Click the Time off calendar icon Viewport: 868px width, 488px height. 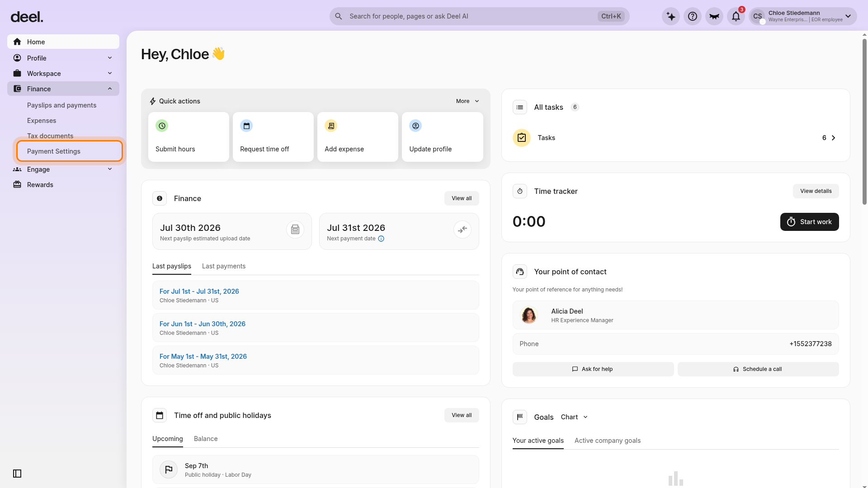tap(160, 415)
